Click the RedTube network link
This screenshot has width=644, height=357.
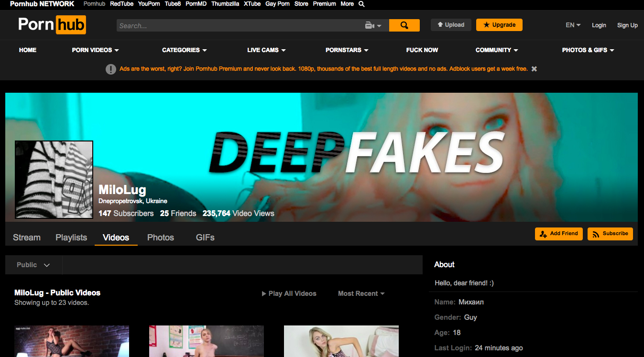coord(121,4)
